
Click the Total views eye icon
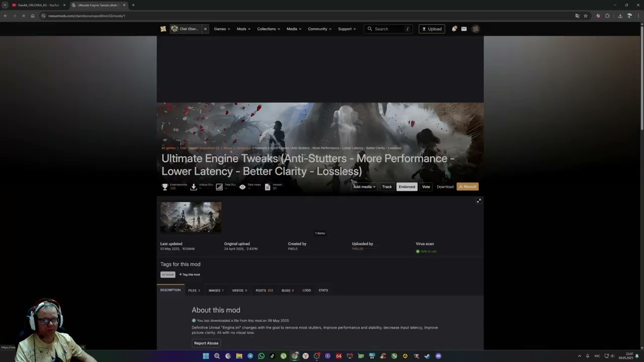pos(243,187)
